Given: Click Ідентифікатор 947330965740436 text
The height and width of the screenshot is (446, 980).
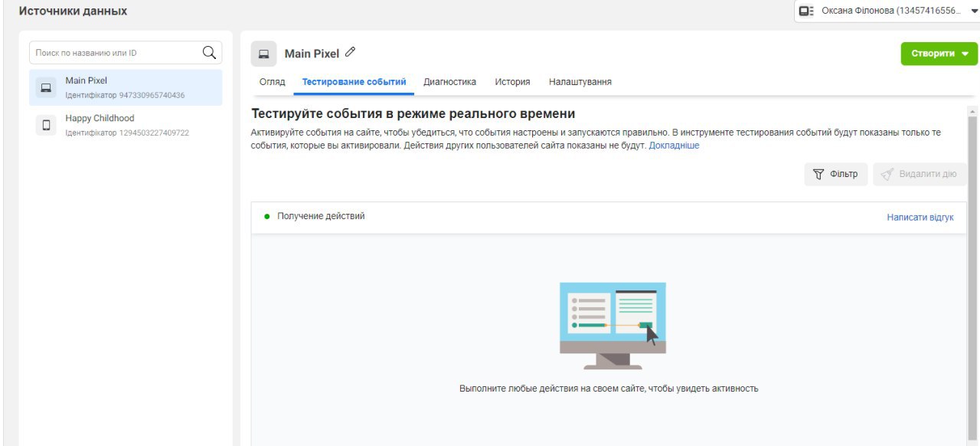Looking at the screenshot, I should [x=125, y=95].
